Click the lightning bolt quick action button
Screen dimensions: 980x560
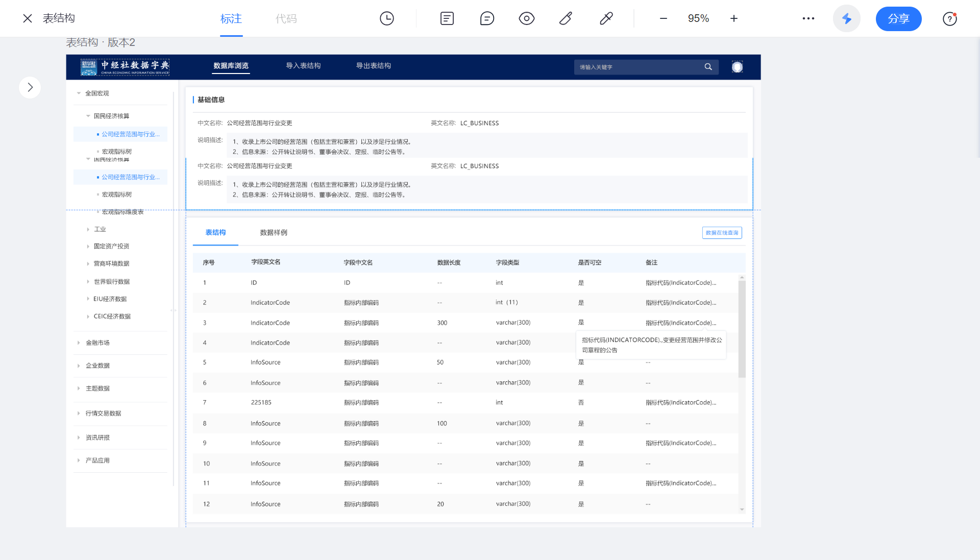[x=846, y=18]
